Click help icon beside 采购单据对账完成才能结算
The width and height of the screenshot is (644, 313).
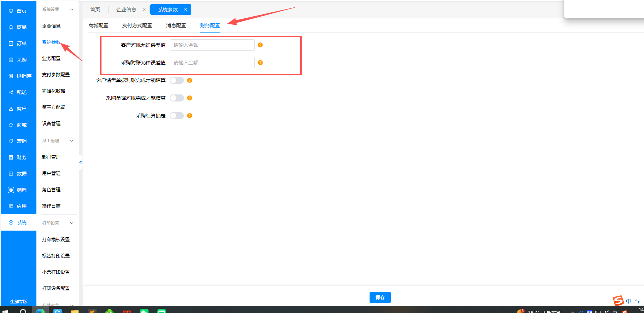(190, 98)
